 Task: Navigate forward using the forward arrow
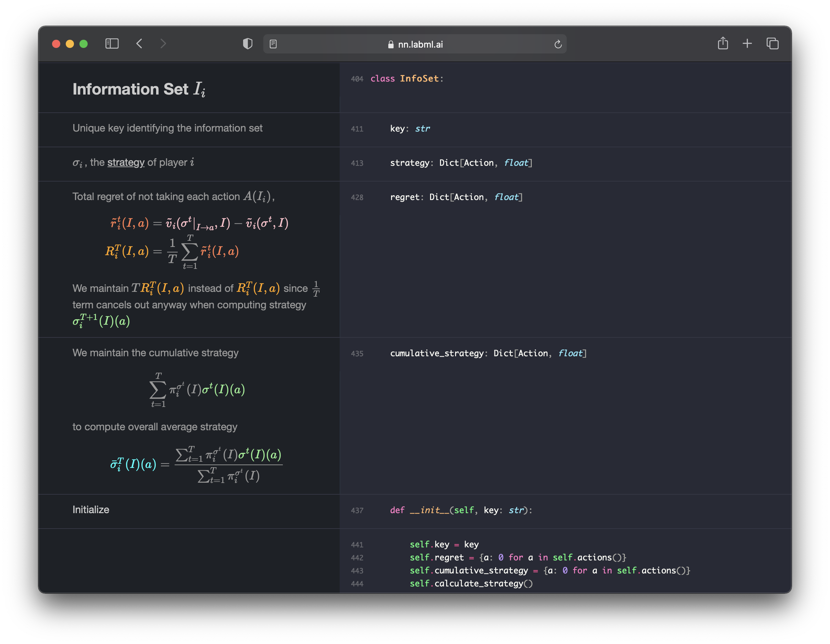pyautogui.click(x=163, y=44)
